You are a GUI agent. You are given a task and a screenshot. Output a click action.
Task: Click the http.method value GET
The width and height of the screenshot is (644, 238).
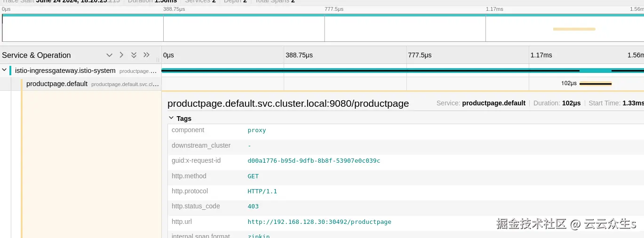253,176
